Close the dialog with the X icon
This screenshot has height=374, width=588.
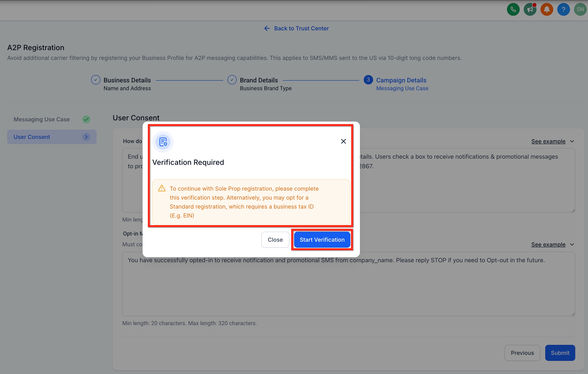pos(343,141)
